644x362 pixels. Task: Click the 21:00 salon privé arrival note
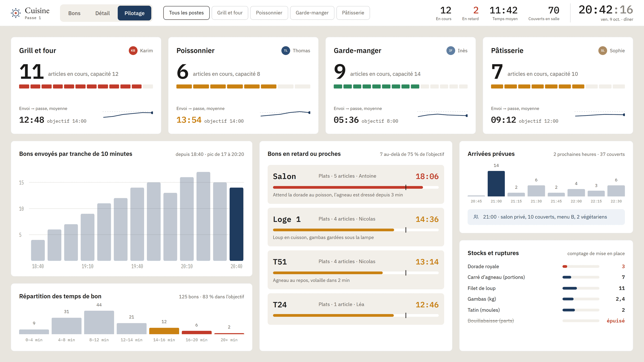(x=546, y=217)
